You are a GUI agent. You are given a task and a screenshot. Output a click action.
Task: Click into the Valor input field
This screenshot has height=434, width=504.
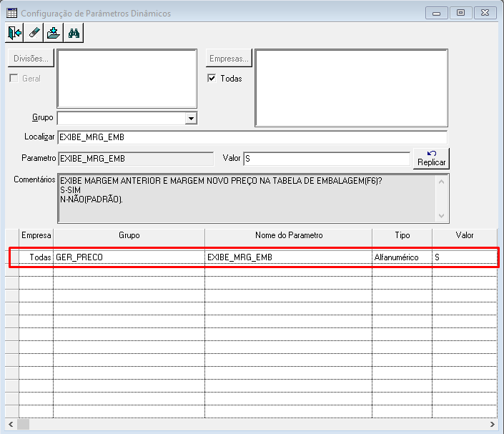[327, 159]
